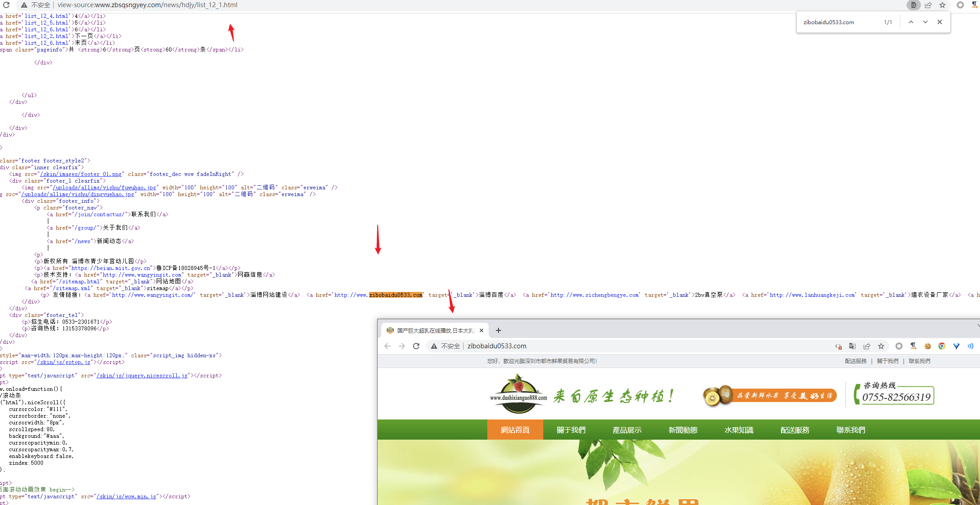Close the find bar
The image size is (980, 505).
click(940, 22)
